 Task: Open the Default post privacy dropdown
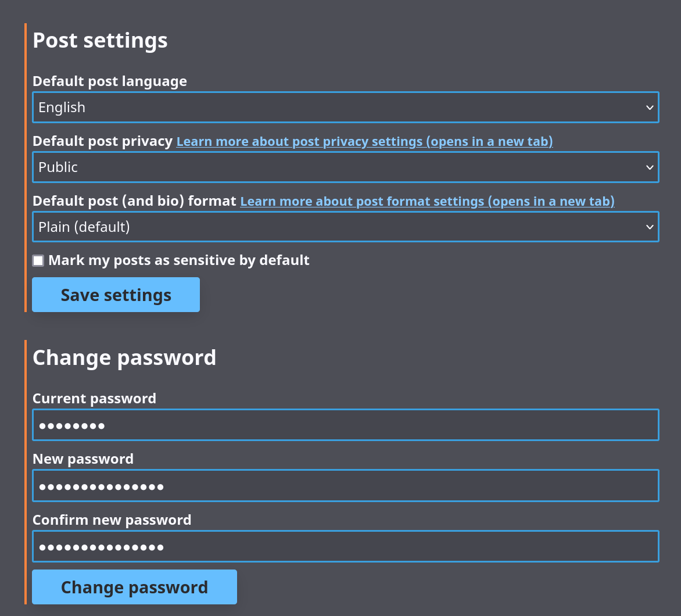346,167
